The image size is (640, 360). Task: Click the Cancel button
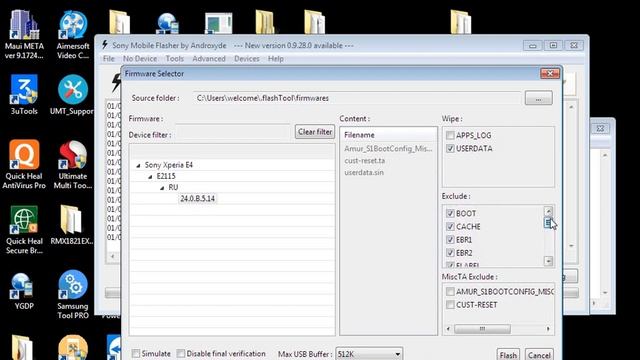539,355
